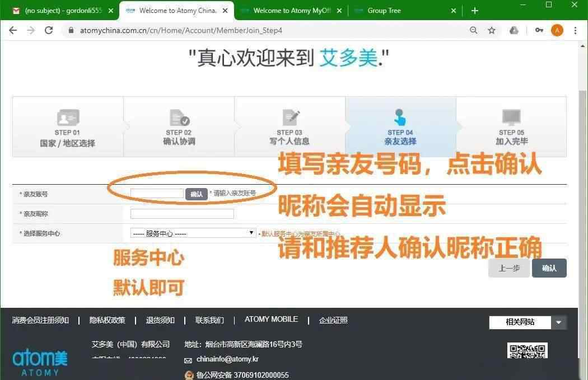Focus the 亲友账号 input field
This screenshot has height=380, width=588.
click(x=157, y=194)
